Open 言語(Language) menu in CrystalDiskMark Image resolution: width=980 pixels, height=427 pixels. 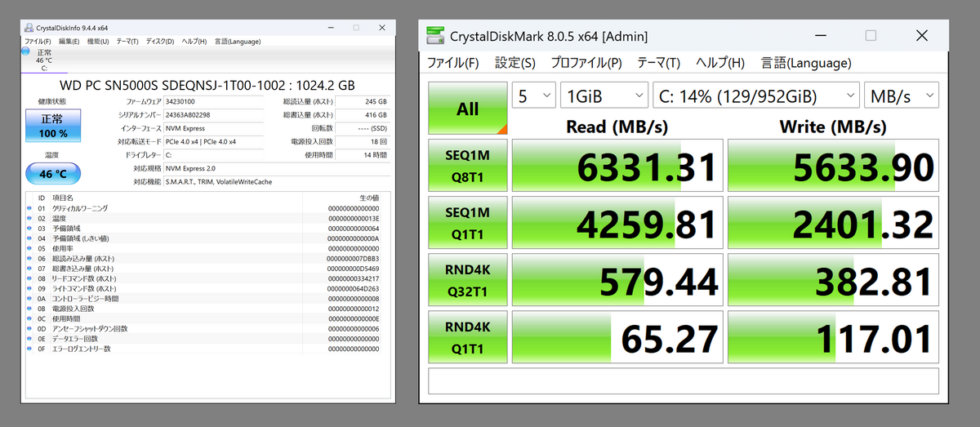click(806, 63)
